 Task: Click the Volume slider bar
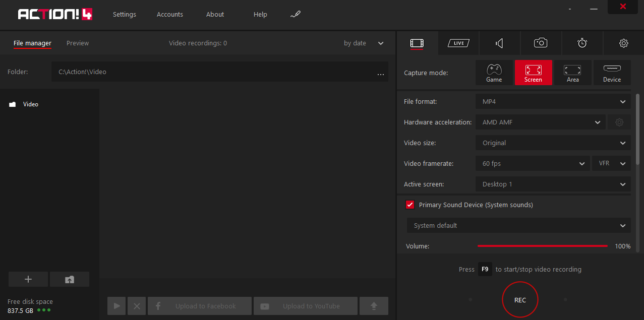542,246
